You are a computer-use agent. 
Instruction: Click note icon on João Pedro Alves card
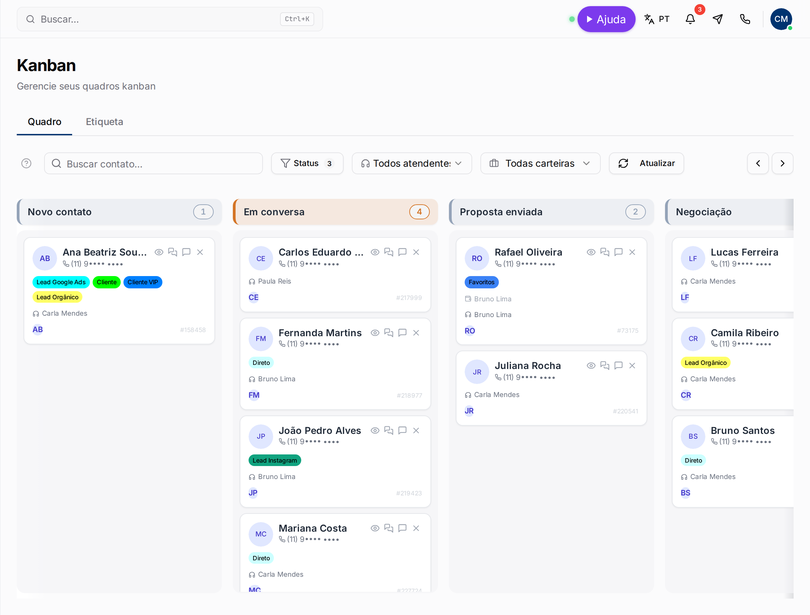coord(402,430)
